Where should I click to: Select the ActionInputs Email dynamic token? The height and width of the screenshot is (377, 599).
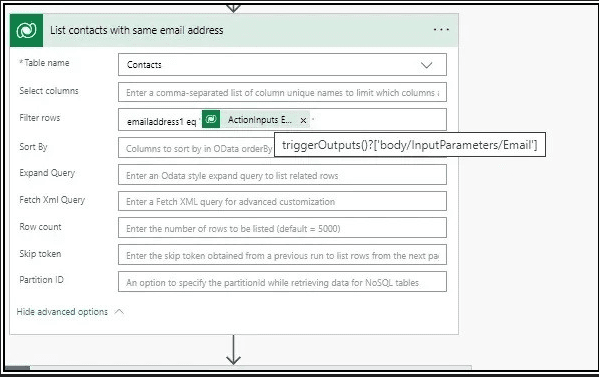point(256,120)
